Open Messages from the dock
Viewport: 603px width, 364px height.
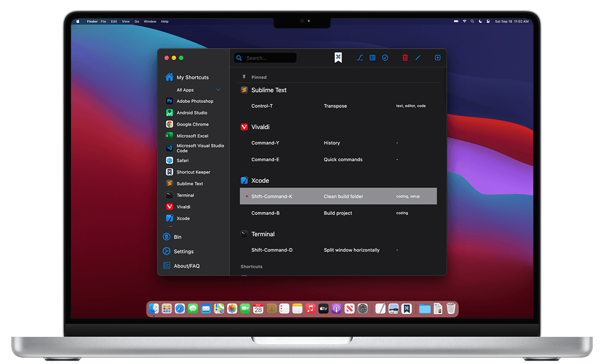point(193,309)
